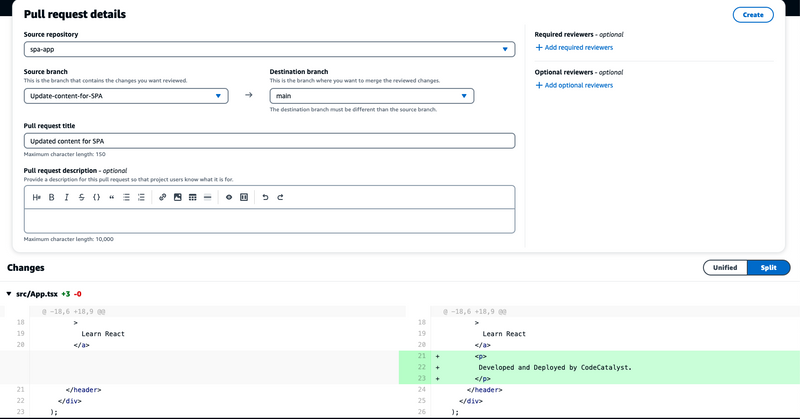Toggle the description preview eye icon

coord(228,198)
